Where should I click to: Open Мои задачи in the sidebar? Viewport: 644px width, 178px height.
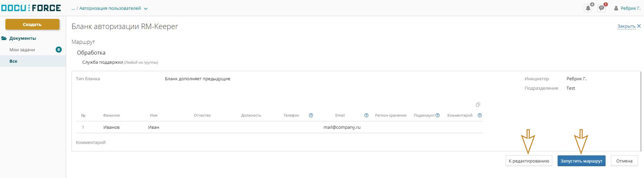pyautogui.click(x=22, y=50)
